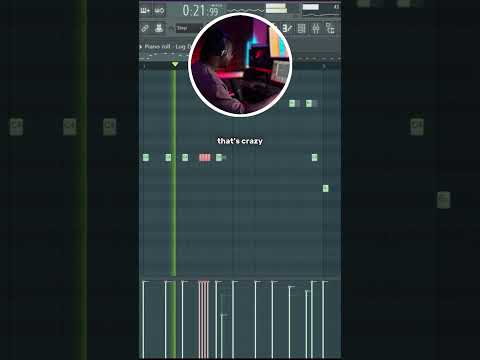Select the green note under the playhead

(x=168, y=157)
